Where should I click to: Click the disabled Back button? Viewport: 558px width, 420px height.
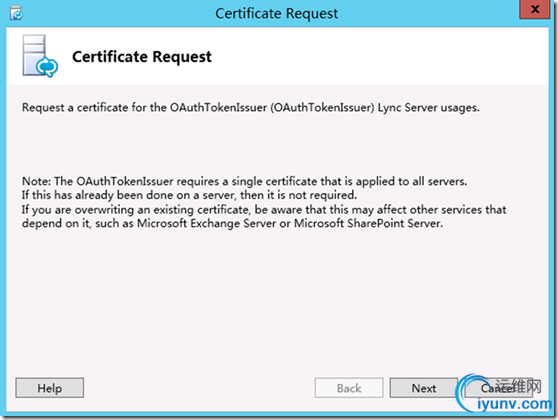[x=349, y=388]
